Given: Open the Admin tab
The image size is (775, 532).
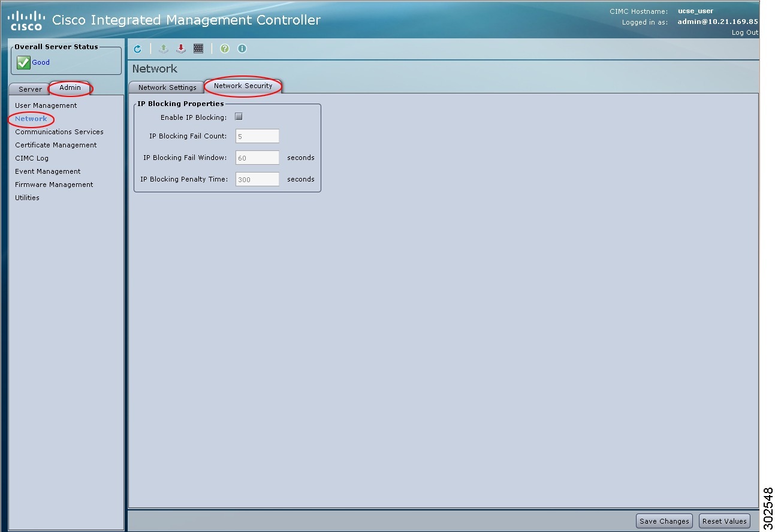Looking at the screenshot, I should click(x=70, y=87).
